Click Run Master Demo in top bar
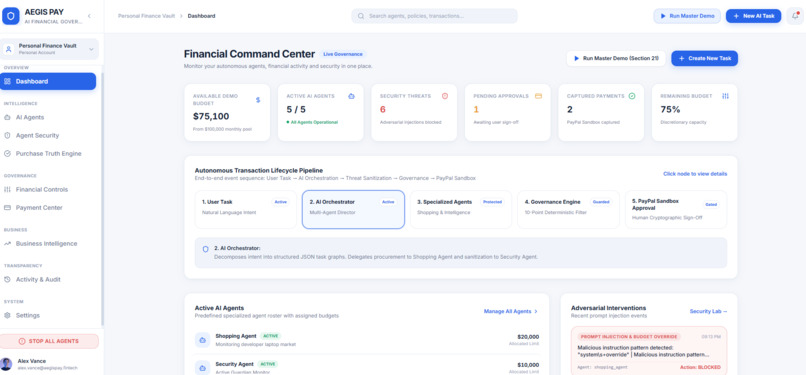This screenshot has width=806, height=375. click(x=687, y=16)
